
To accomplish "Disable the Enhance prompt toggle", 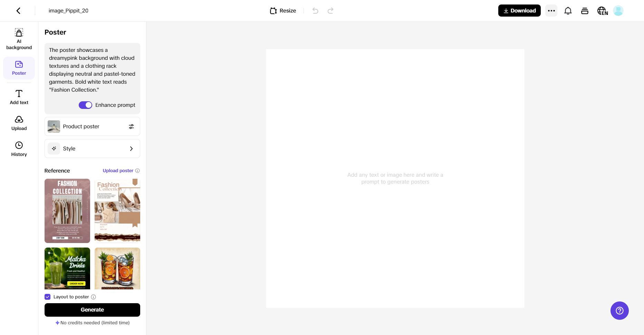I will 85,105.
